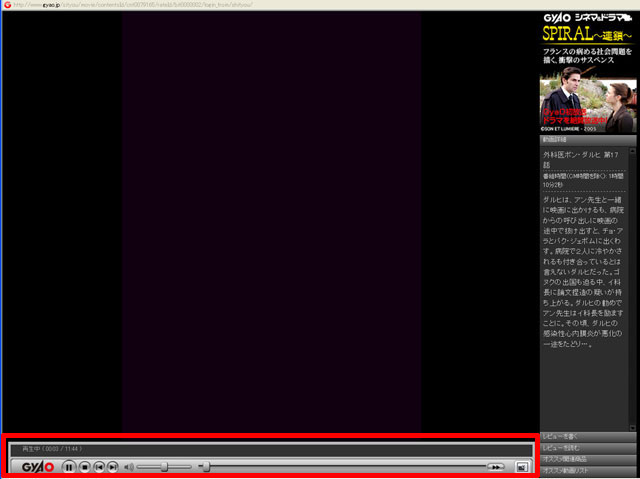
Task: Click the browser address bar URL
Action: [x=133, y=5]
